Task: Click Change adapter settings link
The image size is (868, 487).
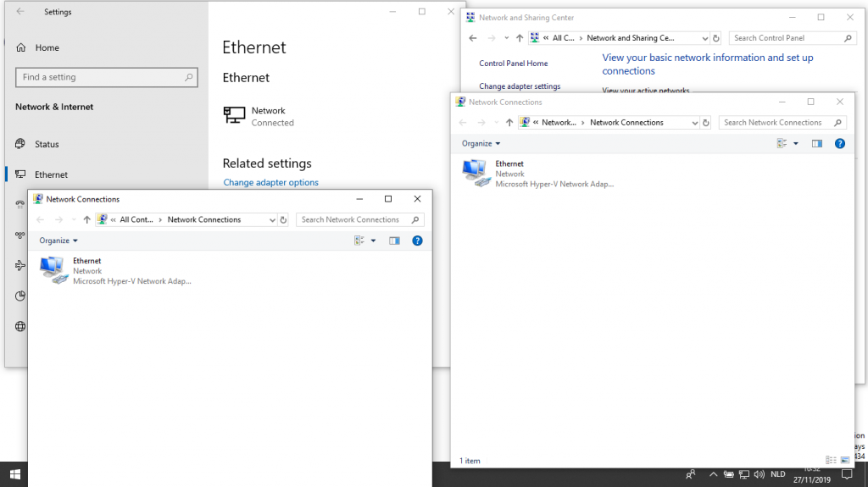Action: pyautogui.click(x=520, y=86)
